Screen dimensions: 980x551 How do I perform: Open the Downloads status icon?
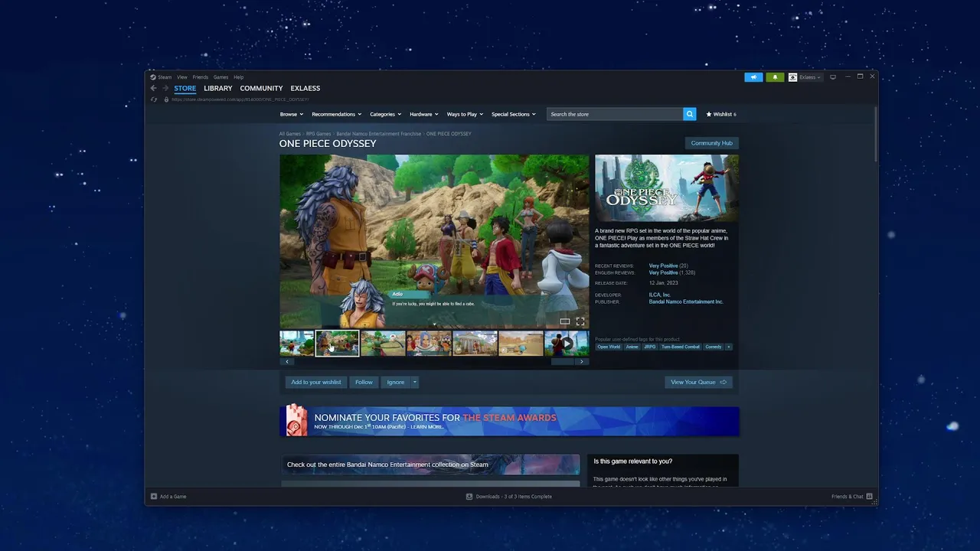click(x=469, y=497)
